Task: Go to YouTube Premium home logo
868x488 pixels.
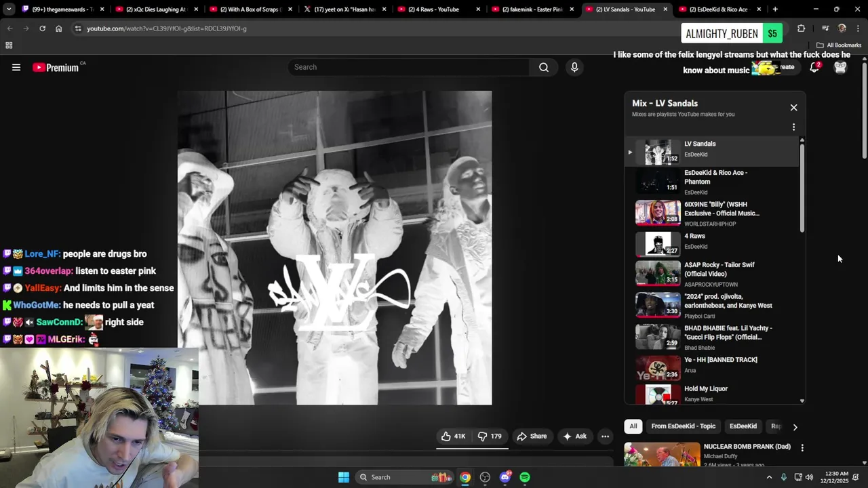Action: (56, 67)
